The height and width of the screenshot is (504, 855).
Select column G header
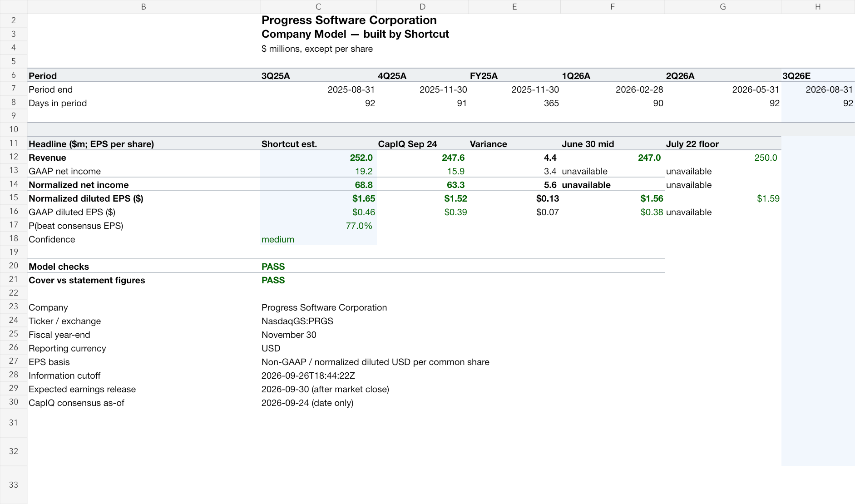[723, 7]
